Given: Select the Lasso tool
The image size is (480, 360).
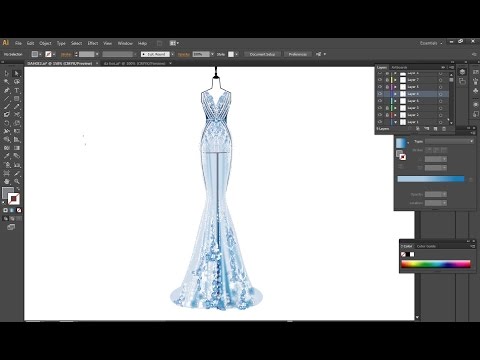Looking at the screenshot, I should [x=17, y=82].
